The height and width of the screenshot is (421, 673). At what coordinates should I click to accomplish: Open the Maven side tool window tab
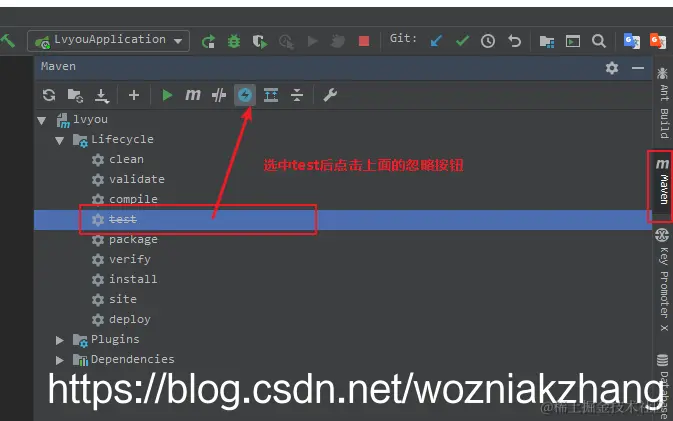(662, 185)
